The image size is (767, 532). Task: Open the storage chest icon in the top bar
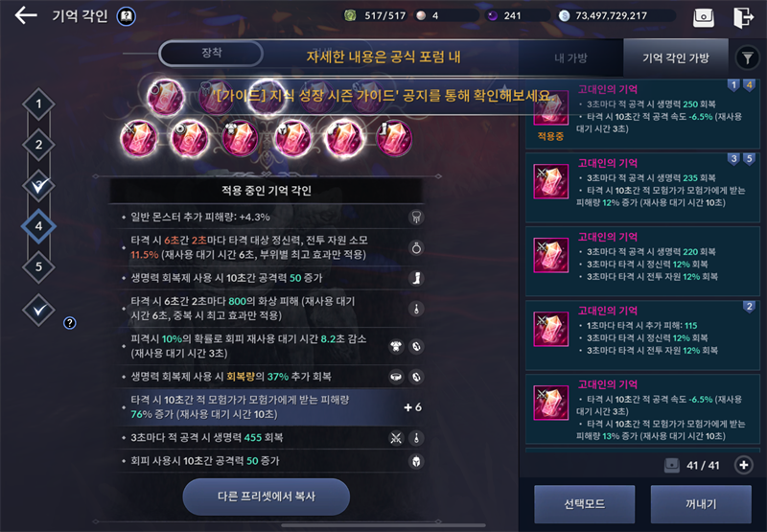704,17
